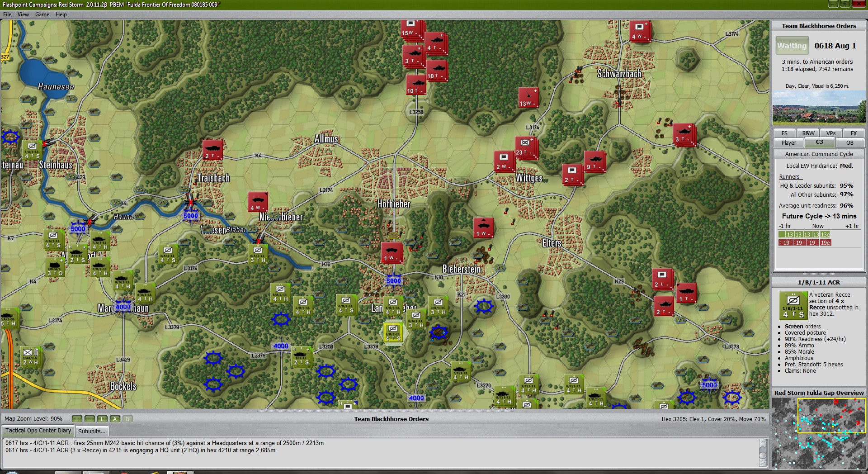This screenshot has width=868, height=474.
Task: Click diary entry about firing 25mm M242
Action: (165, 443)
